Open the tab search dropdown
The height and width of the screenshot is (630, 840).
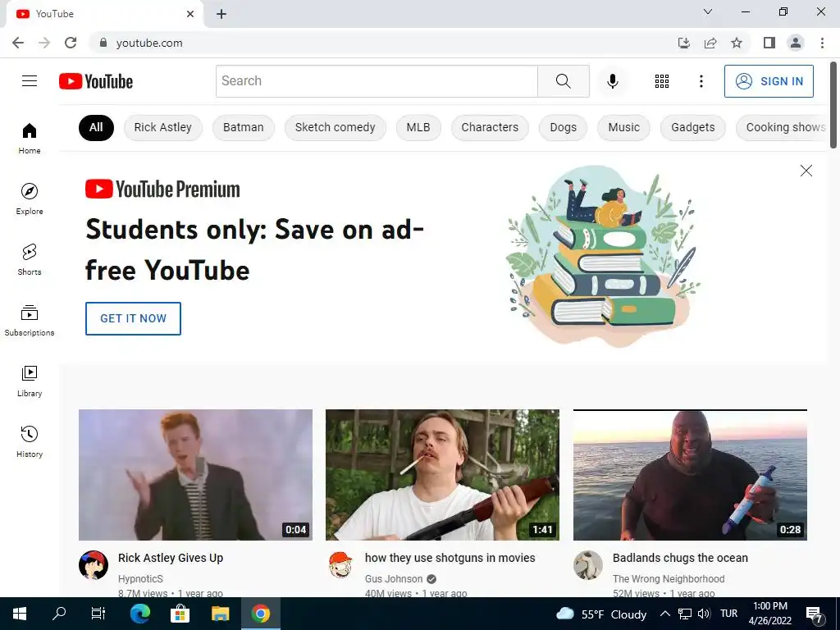click(x=708, y=11)
